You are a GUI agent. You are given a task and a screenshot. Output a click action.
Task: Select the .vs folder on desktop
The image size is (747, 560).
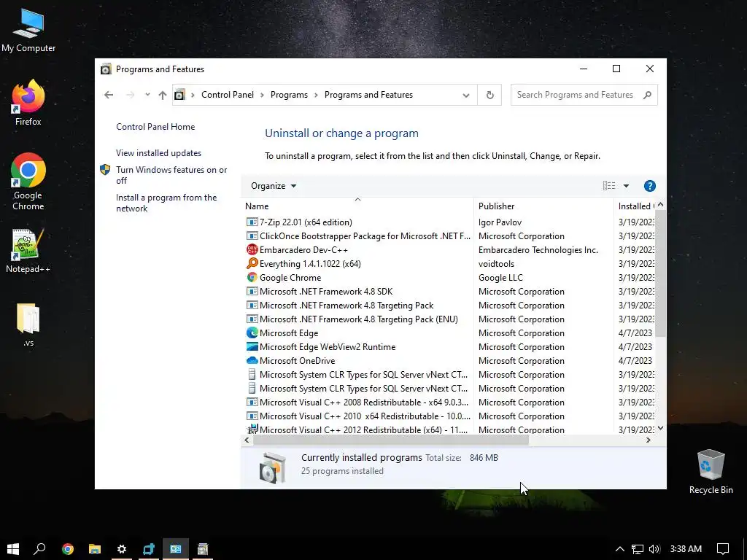click(28, 324)
